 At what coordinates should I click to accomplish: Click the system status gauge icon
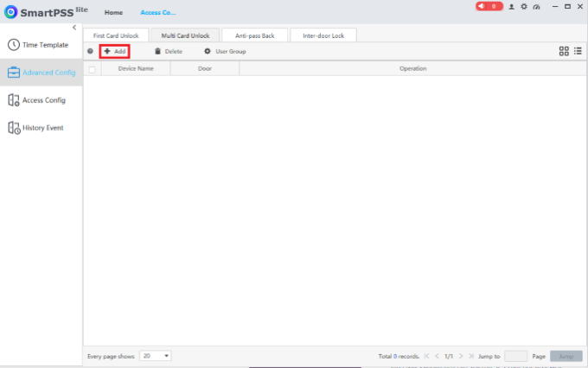point(537,7)
